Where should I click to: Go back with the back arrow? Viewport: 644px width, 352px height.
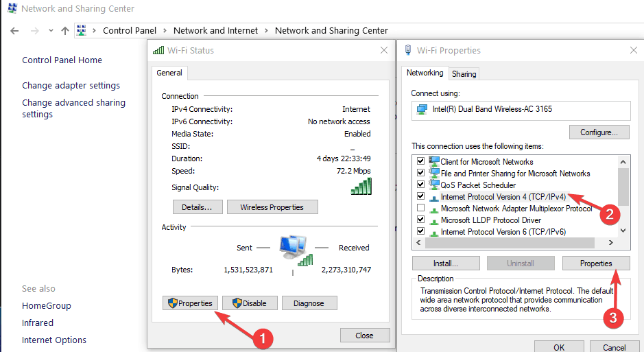coord(14,31)
